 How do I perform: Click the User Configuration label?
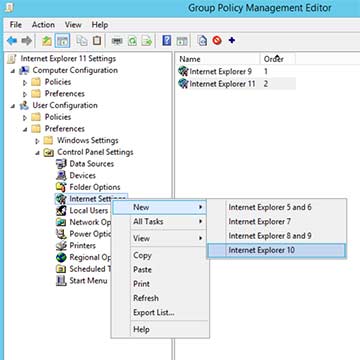coord(65,105)
